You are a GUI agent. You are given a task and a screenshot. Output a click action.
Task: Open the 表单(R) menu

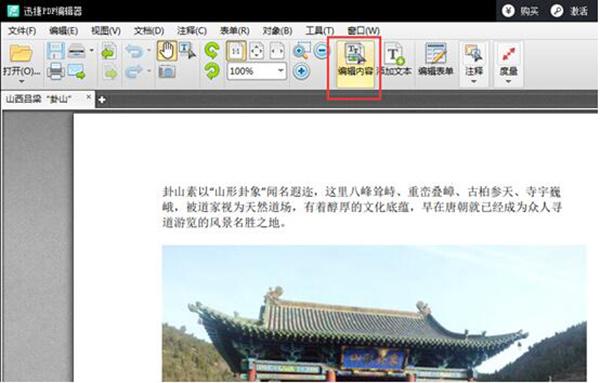pyautogui.click(x=235, y=31)
